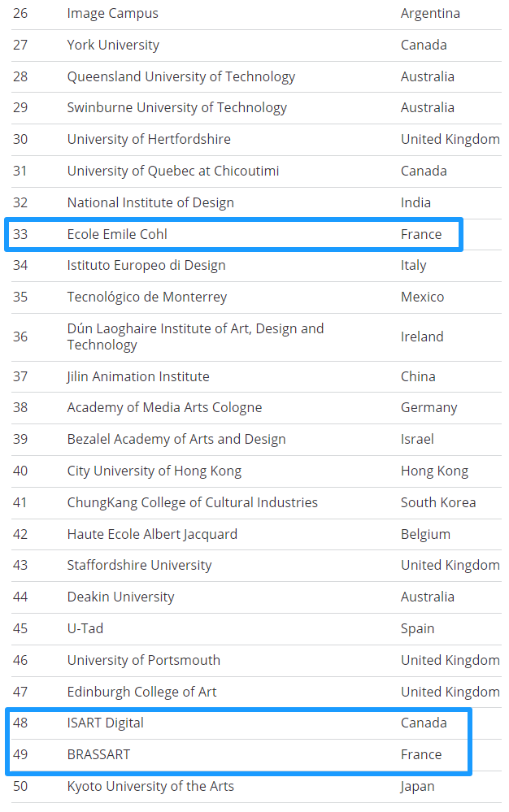Viewport: 509px width, 812px height.
Task: Click United Kingdom beside Edinburgh College of Art
Action: tap(450, 692)
